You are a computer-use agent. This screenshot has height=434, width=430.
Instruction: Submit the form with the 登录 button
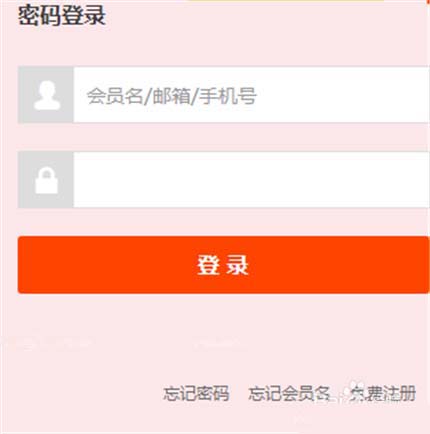pos(223,265)
